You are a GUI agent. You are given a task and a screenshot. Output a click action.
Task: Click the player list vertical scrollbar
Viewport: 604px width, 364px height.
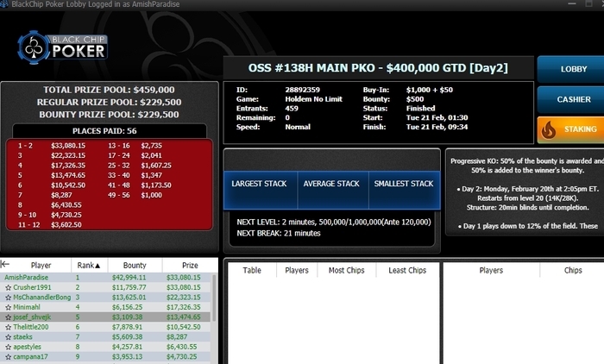214,298
